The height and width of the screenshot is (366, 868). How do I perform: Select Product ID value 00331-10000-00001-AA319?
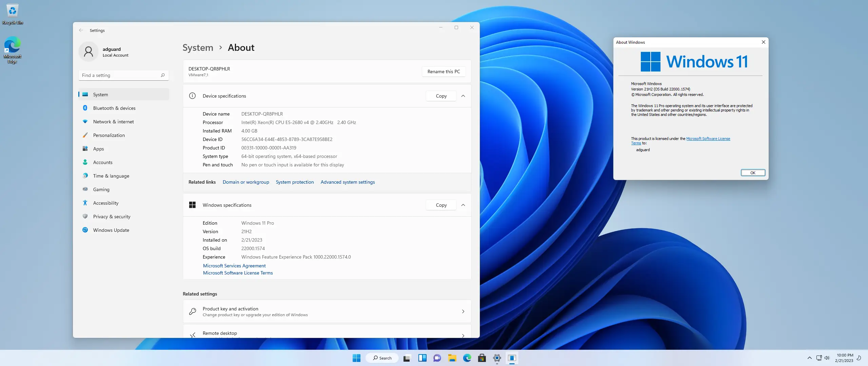point(269,148)
